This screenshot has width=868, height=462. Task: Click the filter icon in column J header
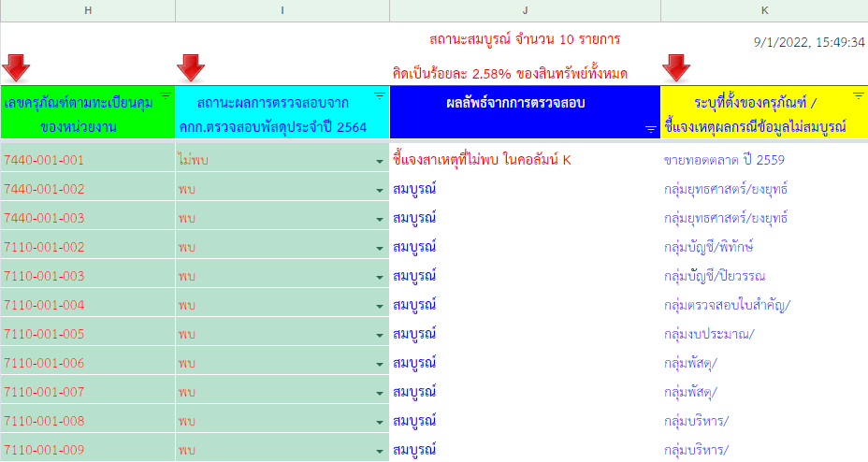click(651, 130)
